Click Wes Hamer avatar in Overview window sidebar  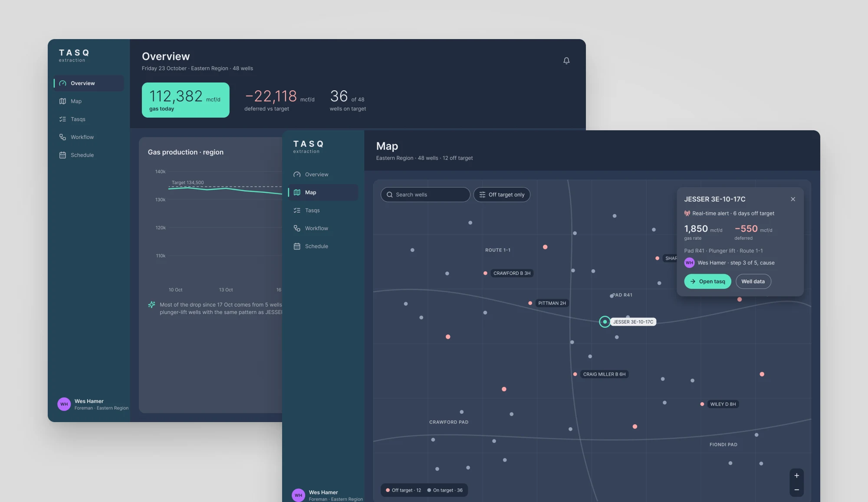64,404
